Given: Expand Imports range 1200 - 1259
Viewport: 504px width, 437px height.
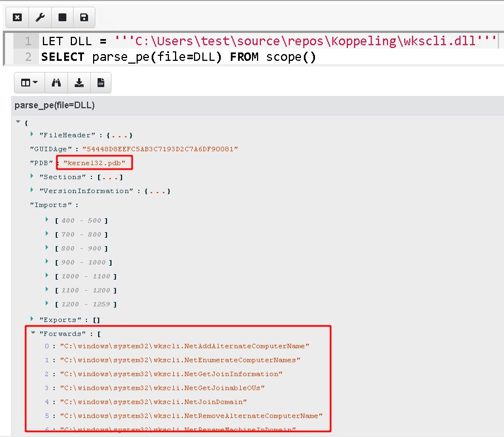Looking at the screenshot, I should click(x=47, y=304).
